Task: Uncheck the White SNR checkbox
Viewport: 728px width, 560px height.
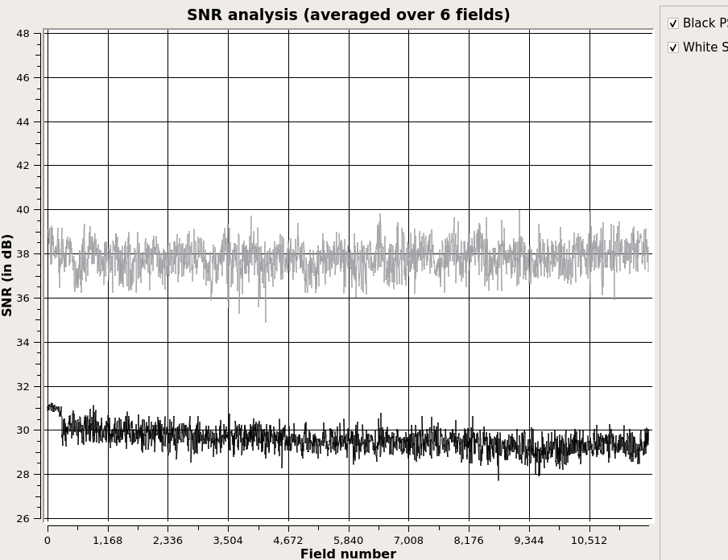Action: click(x=673, y=47)
